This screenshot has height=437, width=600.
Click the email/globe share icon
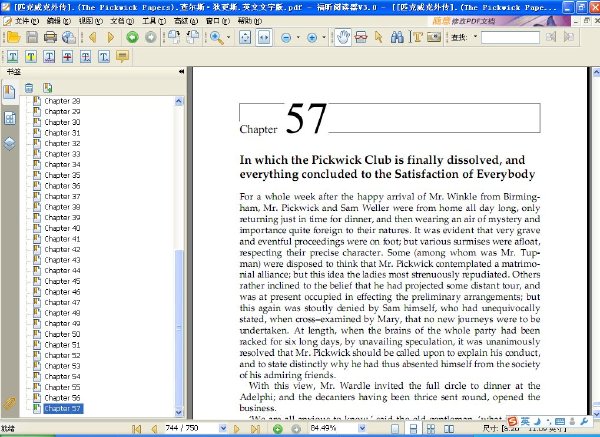pyautogui.click(x=69, y=37)
